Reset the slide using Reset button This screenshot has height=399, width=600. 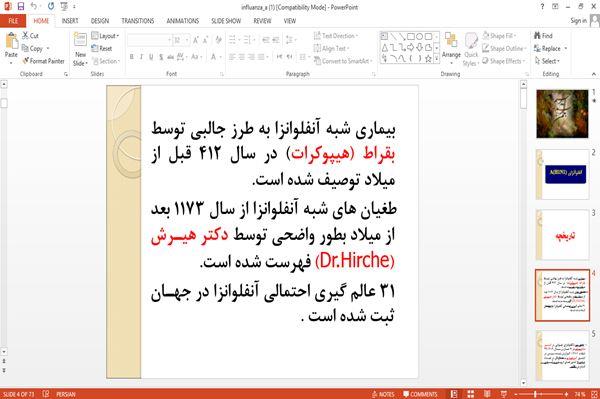click(x=102, y=49)
